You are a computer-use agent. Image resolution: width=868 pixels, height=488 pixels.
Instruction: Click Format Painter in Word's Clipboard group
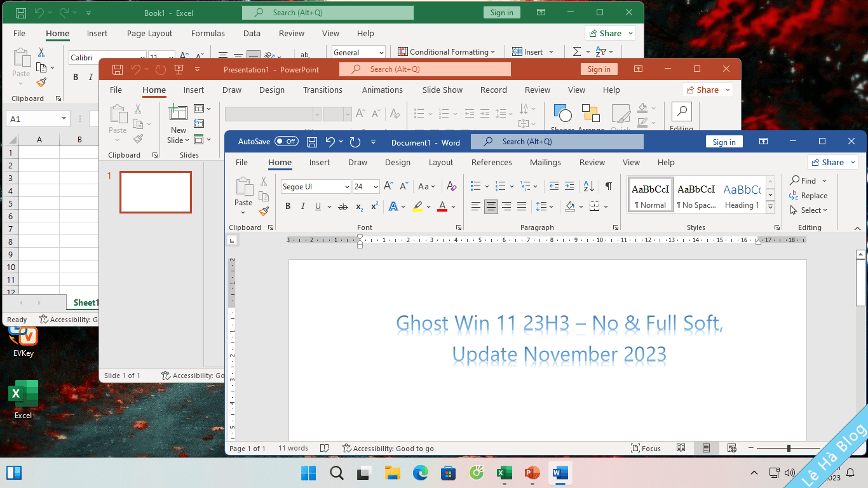[264, 211]
